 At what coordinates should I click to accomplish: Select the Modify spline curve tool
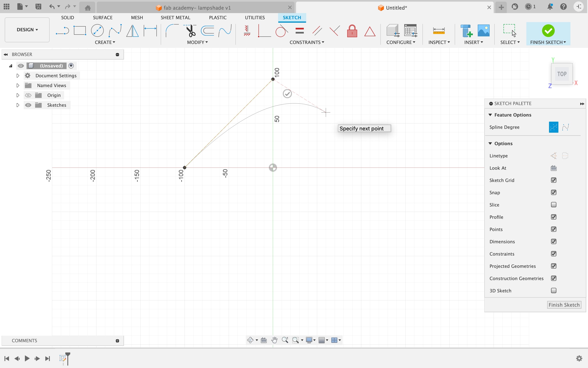[x=225, y=31]
